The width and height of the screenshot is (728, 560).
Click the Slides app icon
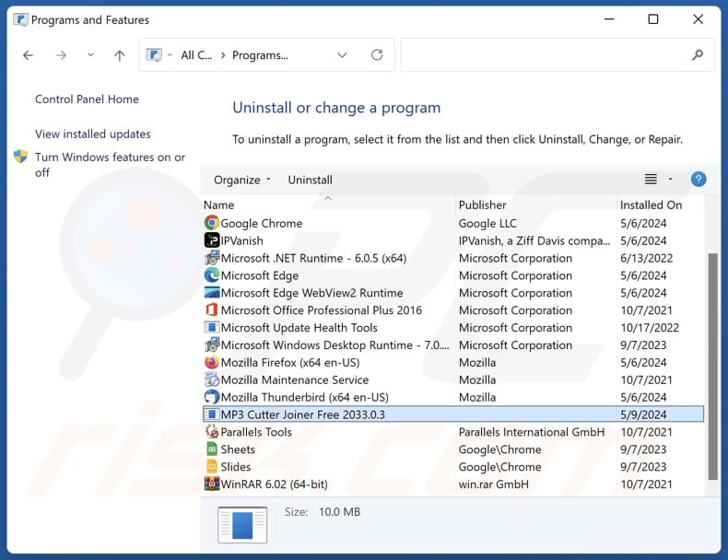coord(212,467)
